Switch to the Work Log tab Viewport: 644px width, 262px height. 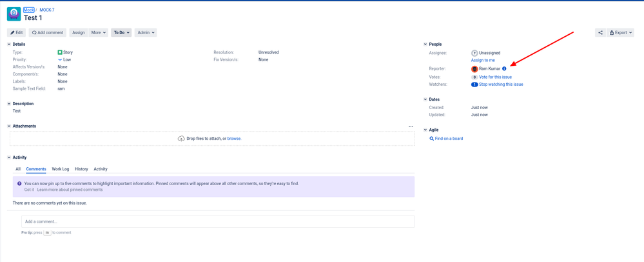61,169
